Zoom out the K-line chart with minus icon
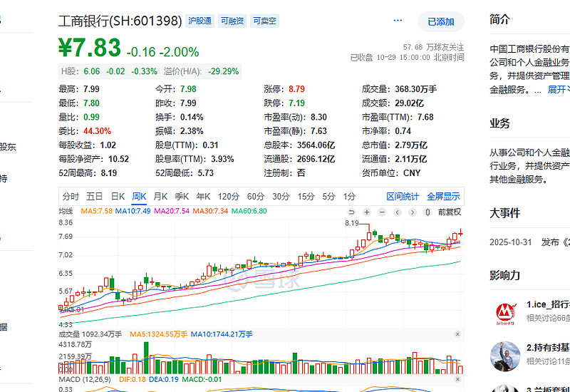The image size is (570, 392). tap(382, 212)
